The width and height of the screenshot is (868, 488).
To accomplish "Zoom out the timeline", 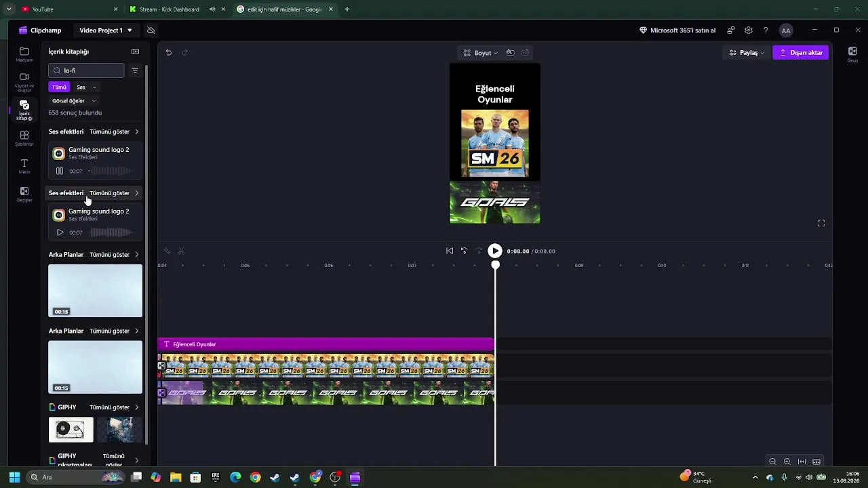I will coord(772,462).
